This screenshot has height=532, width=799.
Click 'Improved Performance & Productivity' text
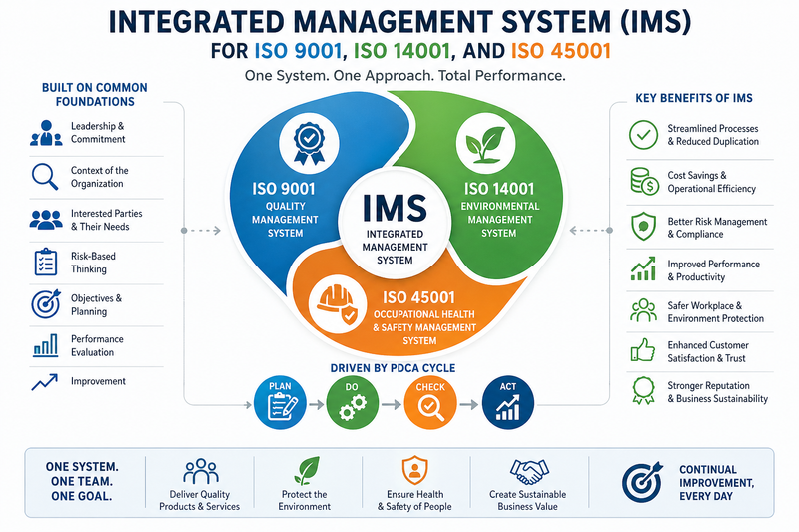click(713, 270)
